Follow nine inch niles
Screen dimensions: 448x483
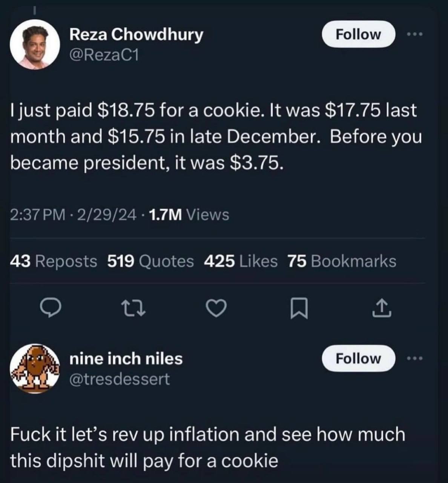click(x=358, y=358)
